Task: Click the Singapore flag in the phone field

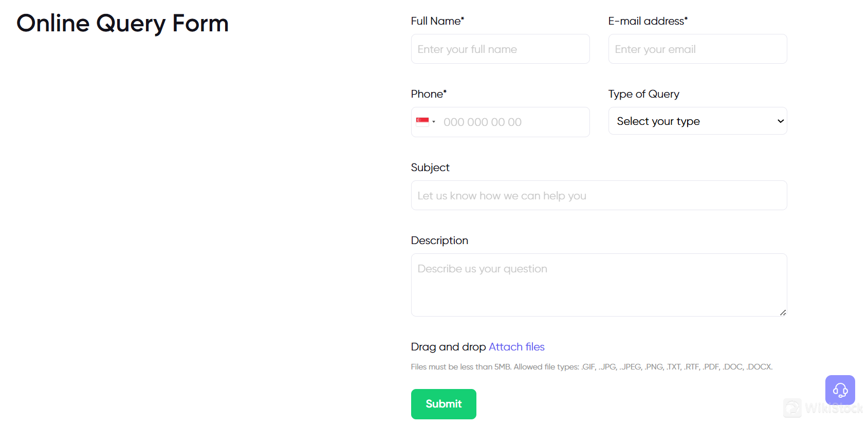Action: [422, 122]
